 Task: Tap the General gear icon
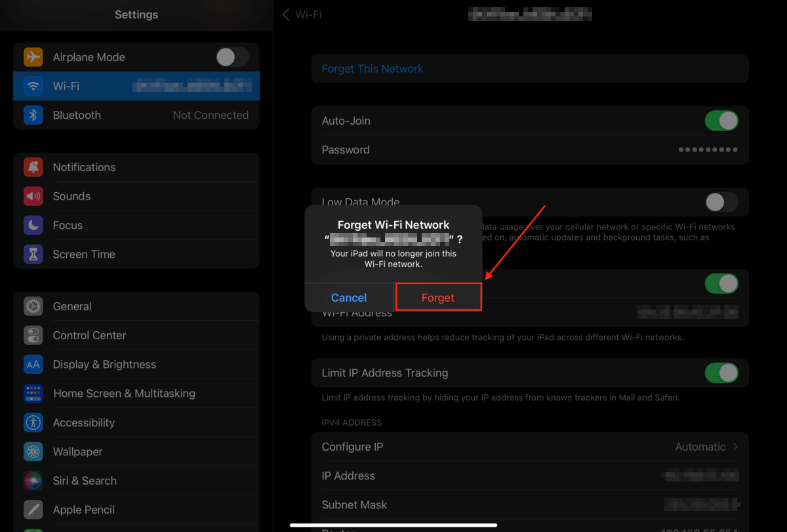[x=33, y=306]
